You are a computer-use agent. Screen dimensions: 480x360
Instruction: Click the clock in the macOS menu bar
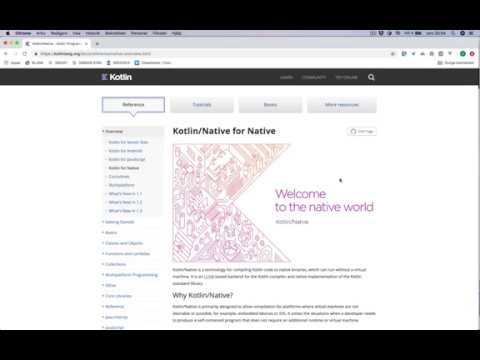(436, 33)
